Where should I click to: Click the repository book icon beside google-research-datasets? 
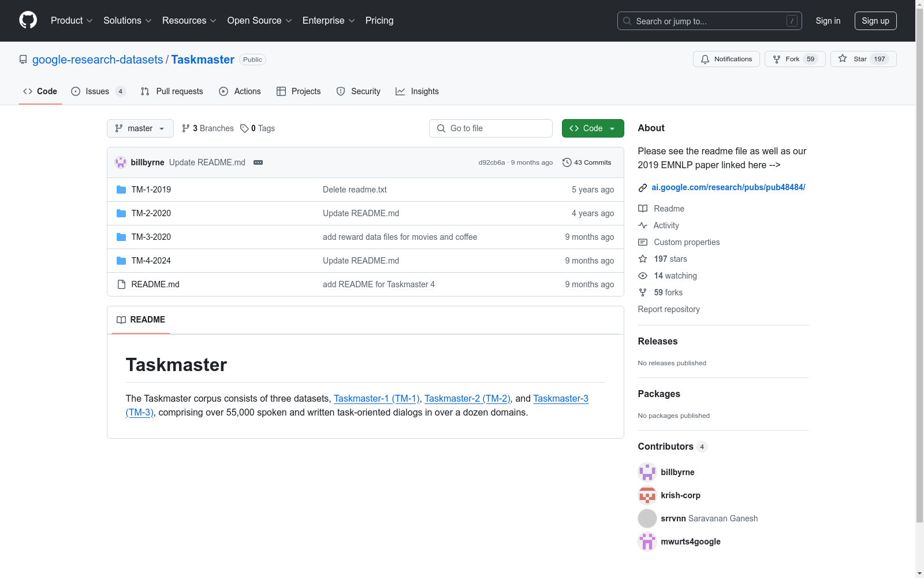coord(23,60)
